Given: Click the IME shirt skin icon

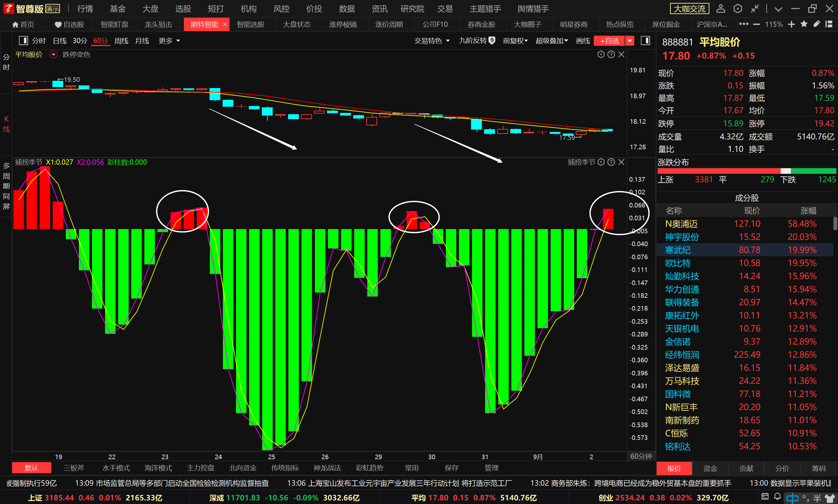Looking at the screenshot, I should 829,498.
